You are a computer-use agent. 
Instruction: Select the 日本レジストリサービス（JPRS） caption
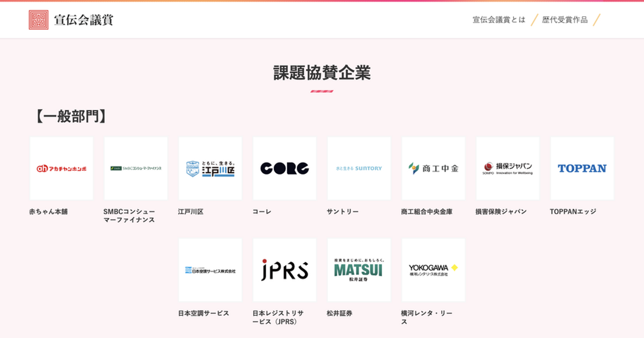coord(278,317)
